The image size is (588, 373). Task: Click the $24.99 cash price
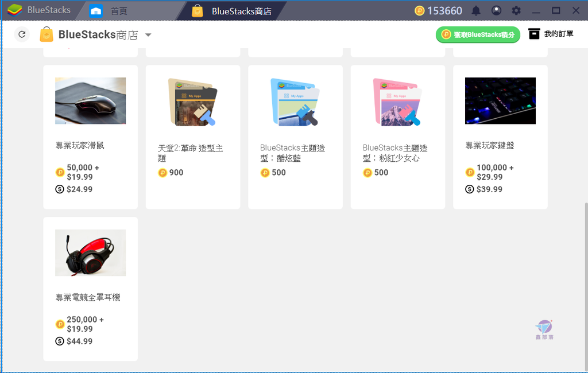[79, 189]
